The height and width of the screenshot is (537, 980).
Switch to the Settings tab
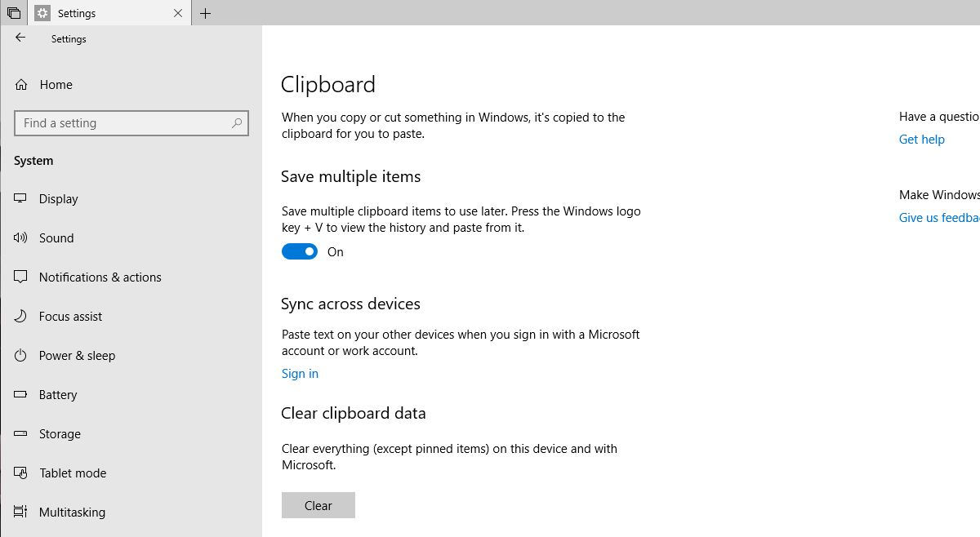click(x=109, y=13)
